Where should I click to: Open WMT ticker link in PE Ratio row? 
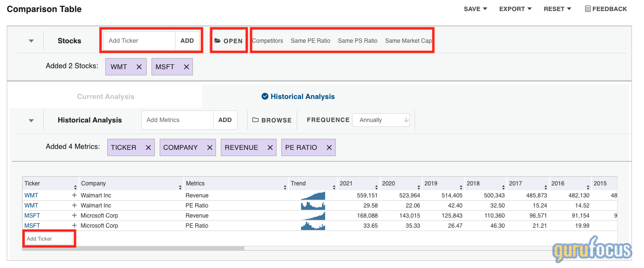(x=31, y=206)
